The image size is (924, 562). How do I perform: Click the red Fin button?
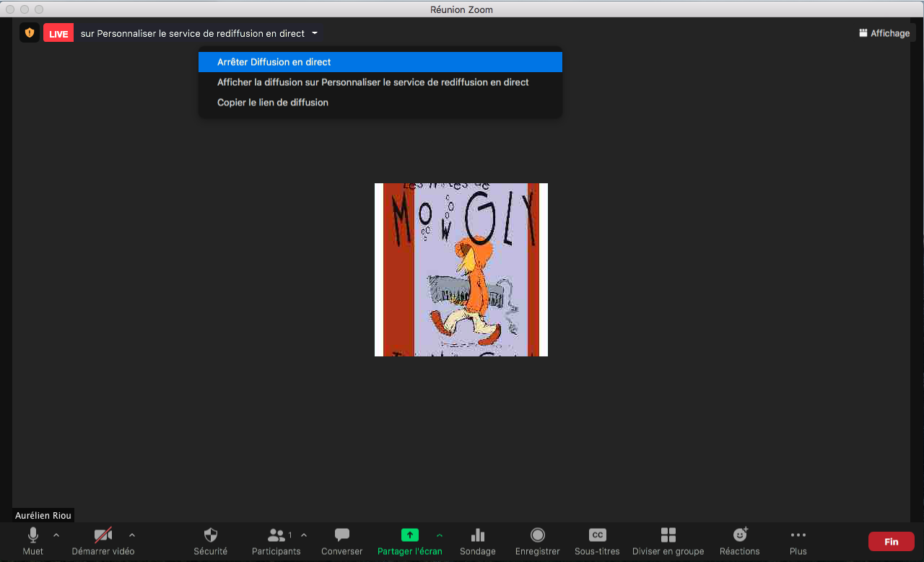tap(891, 542)
